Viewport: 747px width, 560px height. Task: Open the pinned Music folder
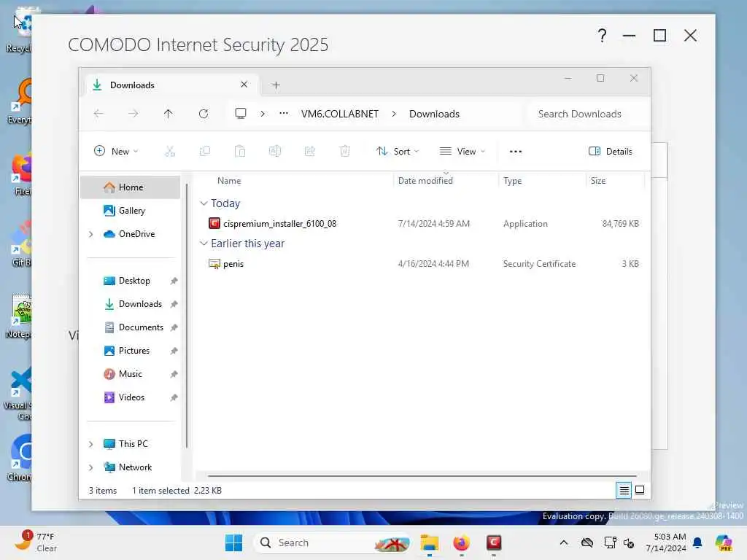tap(130, 374)
